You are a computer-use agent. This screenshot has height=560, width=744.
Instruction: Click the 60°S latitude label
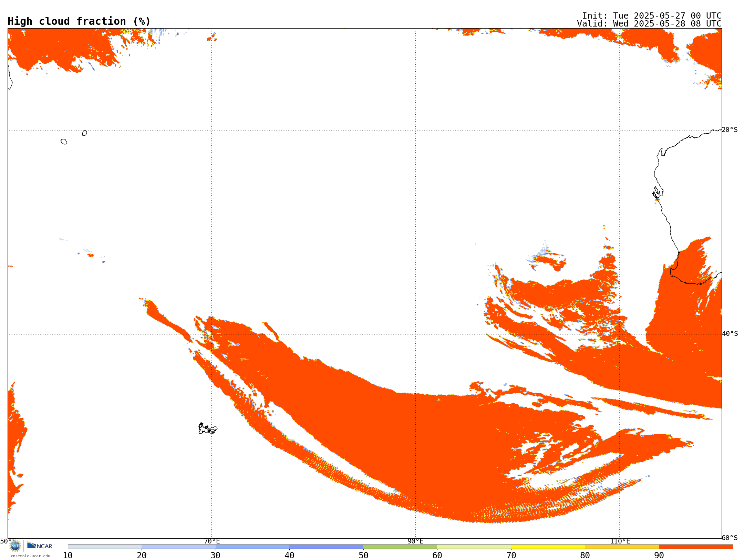730,538
